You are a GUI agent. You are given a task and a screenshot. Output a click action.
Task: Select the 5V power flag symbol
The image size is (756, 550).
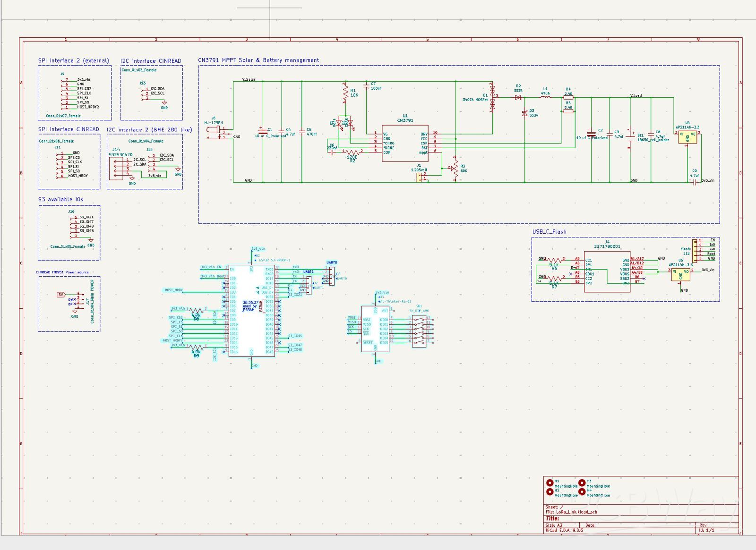tap(60, 295)
